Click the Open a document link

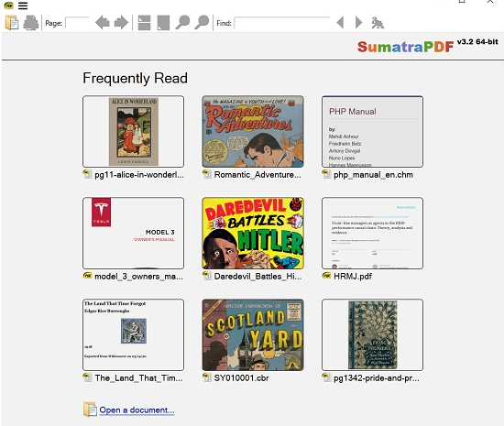point(137,410)
